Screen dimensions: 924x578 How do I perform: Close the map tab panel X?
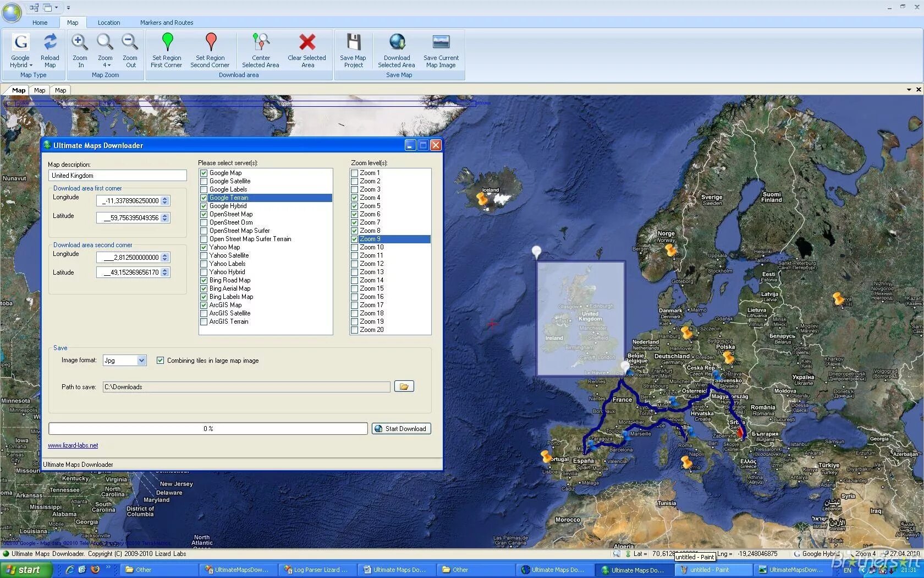point(918,90)
